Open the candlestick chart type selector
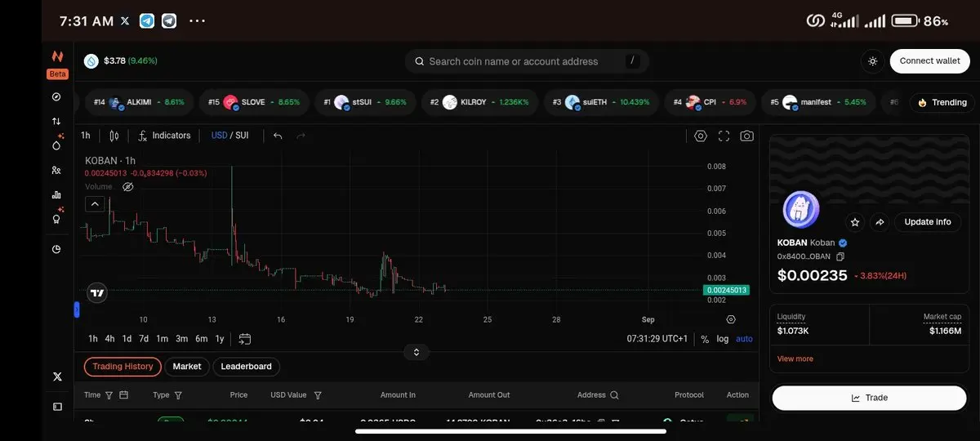Screen dimensions: 980x441 [114, 136]
